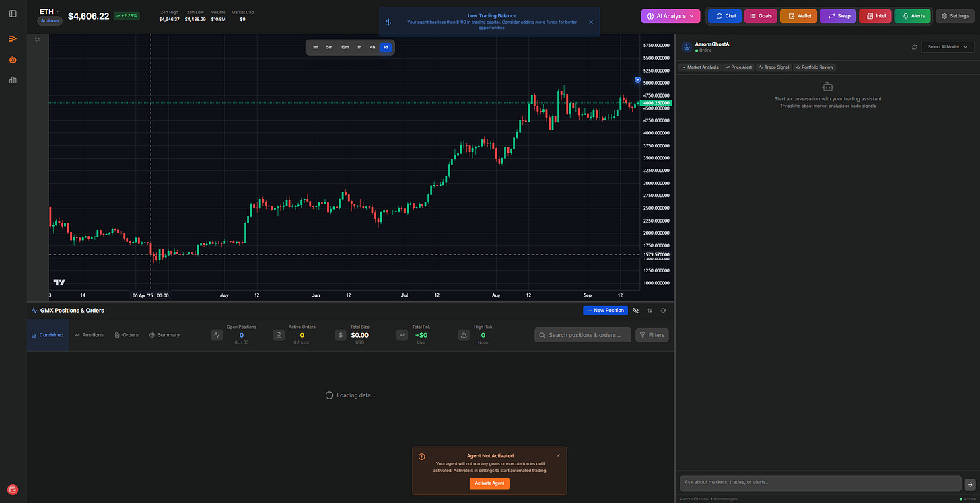Click the Arbitrum network badge
The image size is (980, 503).
point(50,21)
